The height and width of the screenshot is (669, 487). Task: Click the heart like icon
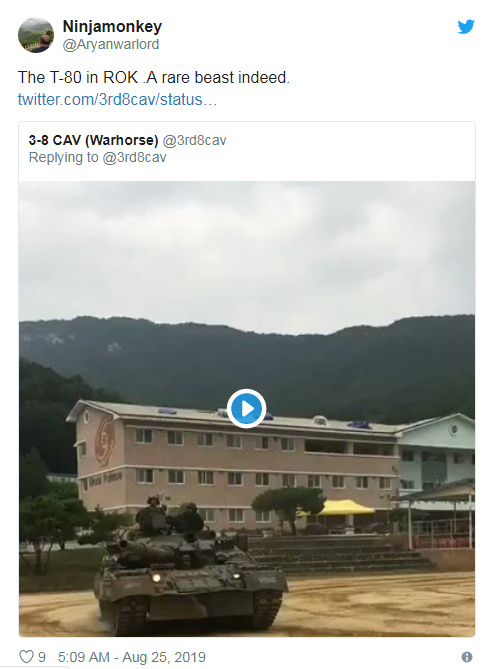26,657
